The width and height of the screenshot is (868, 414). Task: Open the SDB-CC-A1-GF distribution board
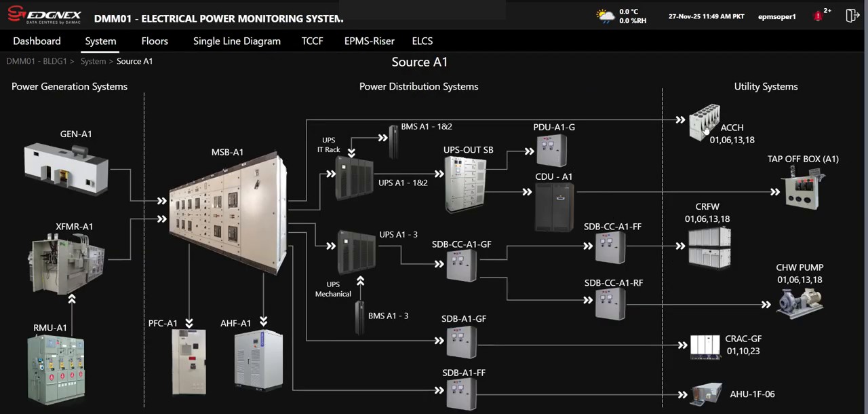pyautogui.click(x=462, y=265)
